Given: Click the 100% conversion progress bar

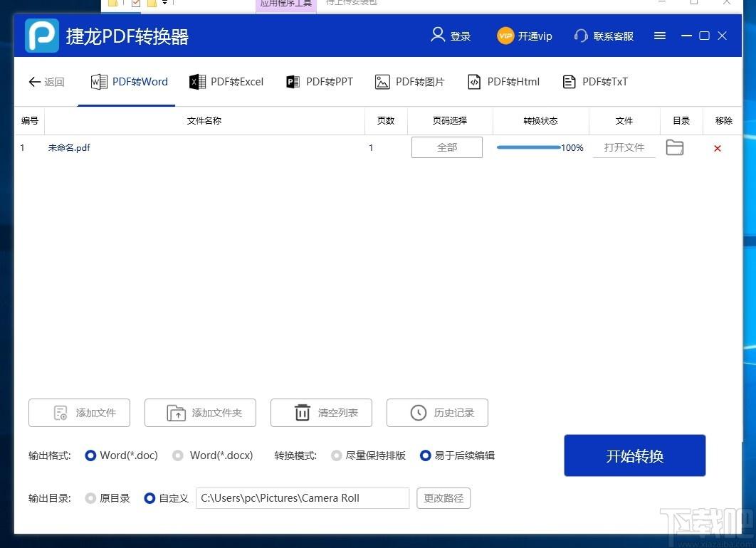Looking at the screenshot, I should click(529, 147).
